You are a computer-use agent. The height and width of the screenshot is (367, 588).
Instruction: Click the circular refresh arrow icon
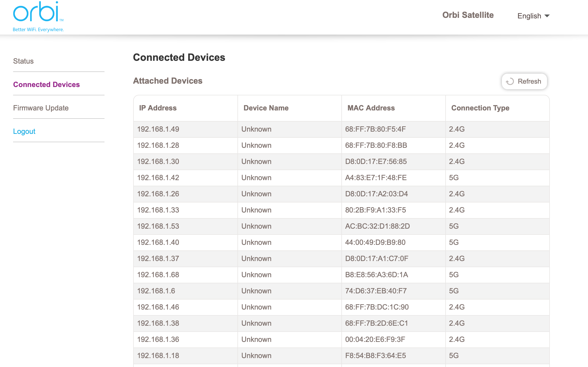click(x=510, y=81)
